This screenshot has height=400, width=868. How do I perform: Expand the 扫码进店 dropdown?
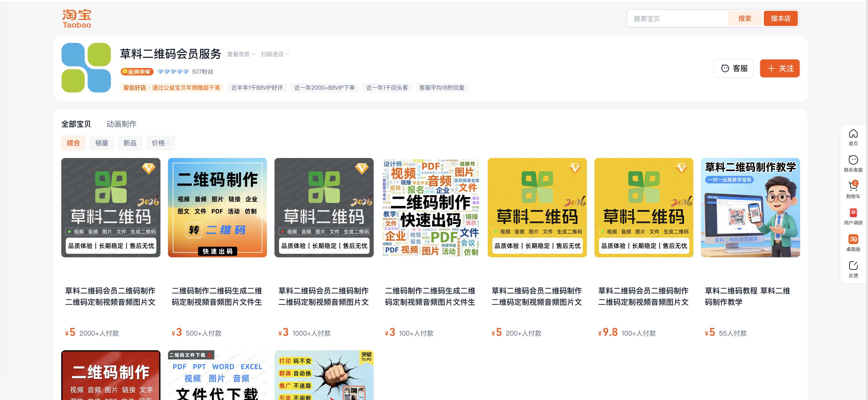(x=275, y=54)
